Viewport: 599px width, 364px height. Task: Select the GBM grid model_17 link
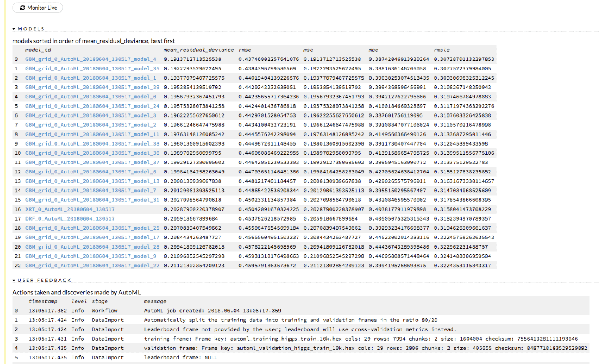(x=92, y=237)
